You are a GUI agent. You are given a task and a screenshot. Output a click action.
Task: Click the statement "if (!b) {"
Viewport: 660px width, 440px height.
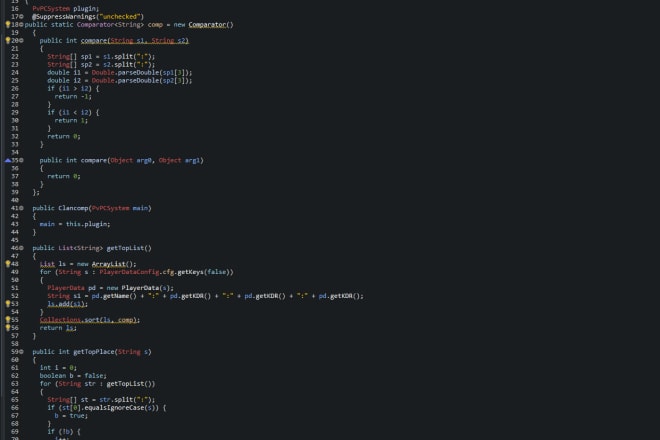pyautogui.click(x=64, y=432)
